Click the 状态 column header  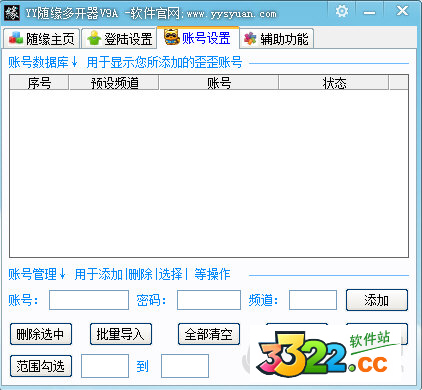[x=334, y=83]
